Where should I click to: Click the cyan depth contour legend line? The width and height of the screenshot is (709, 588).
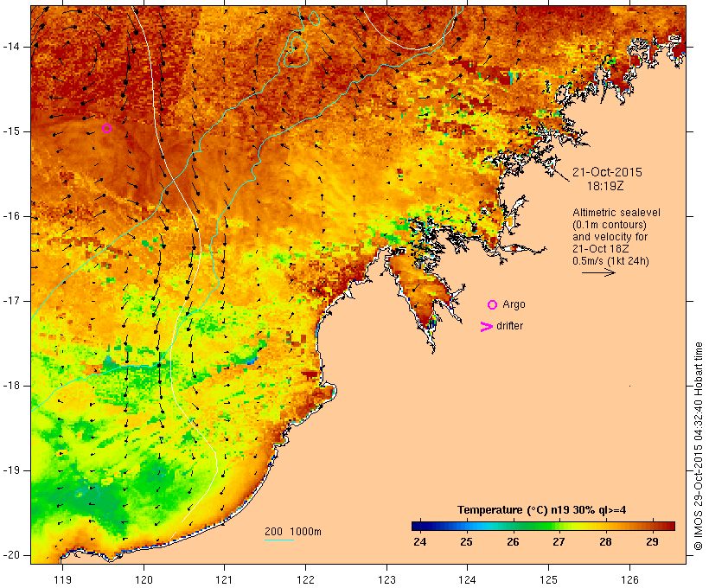point(279,540)
